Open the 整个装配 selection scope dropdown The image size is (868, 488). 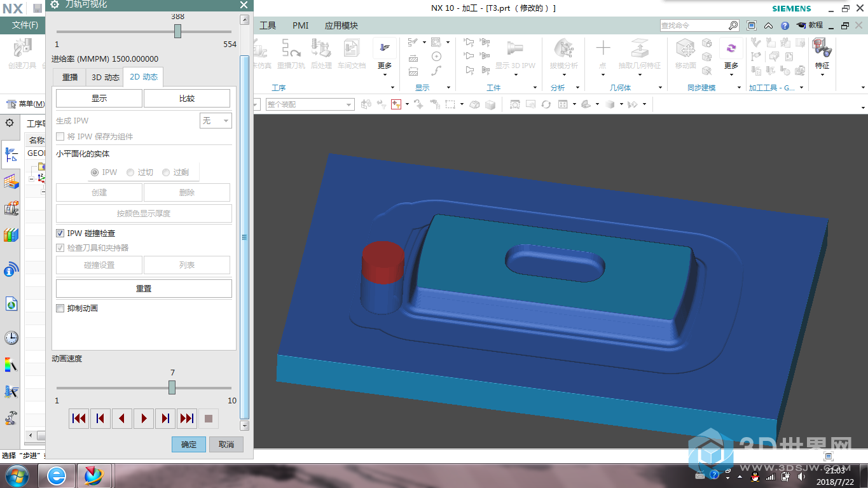[310, 104]
